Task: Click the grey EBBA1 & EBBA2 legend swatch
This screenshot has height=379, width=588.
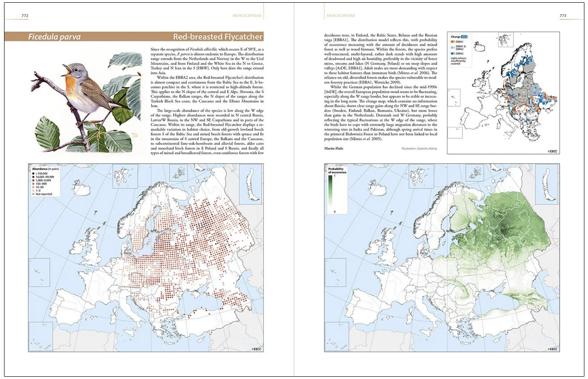Action: [452, 47]
